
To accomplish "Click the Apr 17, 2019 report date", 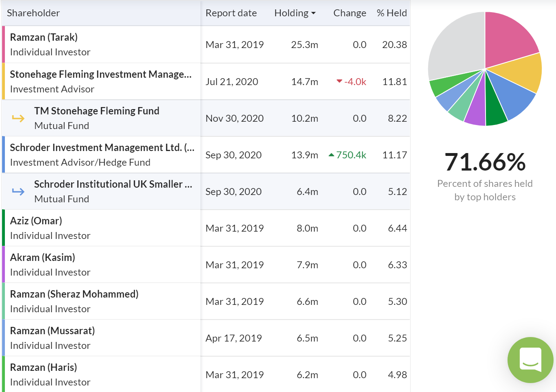I will pyautogui.click(x=234, y=338).
